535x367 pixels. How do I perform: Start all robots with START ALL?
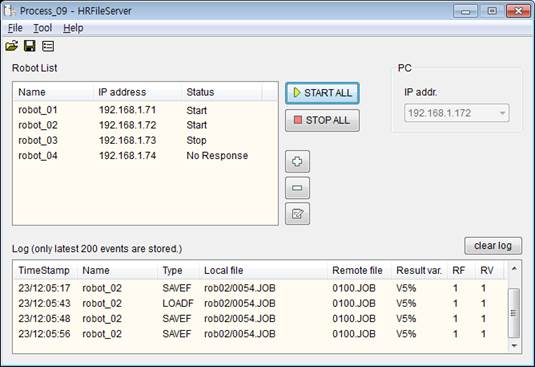[322, 93]
